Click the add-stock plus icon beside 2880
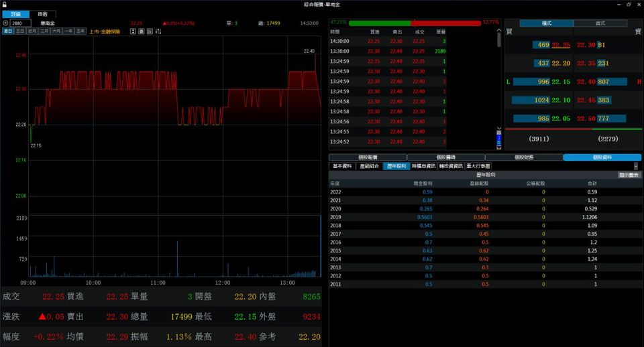 pos(5,23)
